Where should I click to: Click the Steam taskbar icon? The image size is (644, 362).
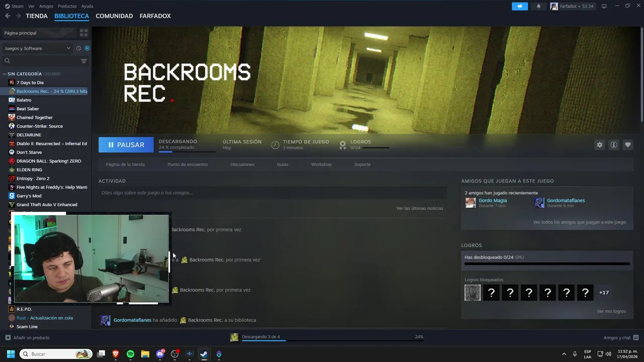pyautogui.click(x=204, y=354)
